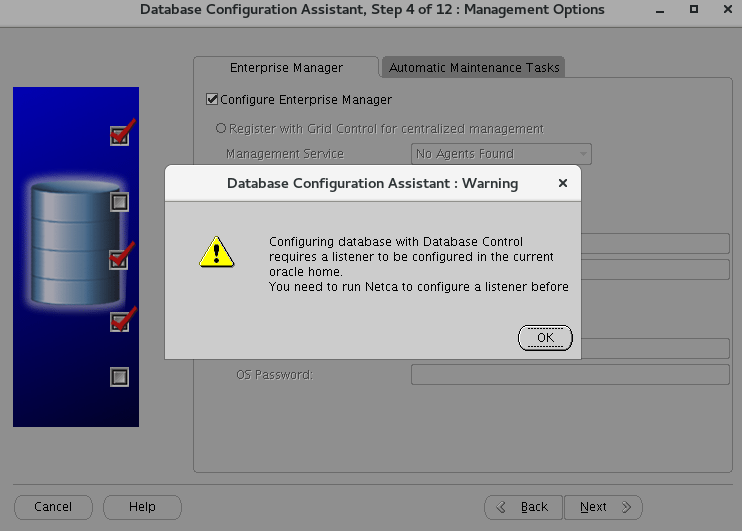
Task: Click the 'You need to run Netca' message line
Action: pos(419,287)
